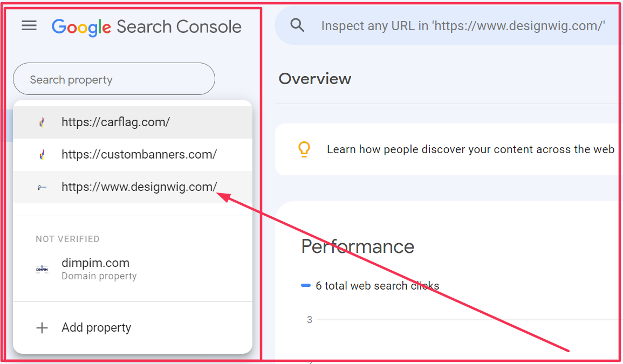Click the Google Search Console logo
Image resolution: width=623 pixels, height=364 pixels.
[x=146, y=27]
